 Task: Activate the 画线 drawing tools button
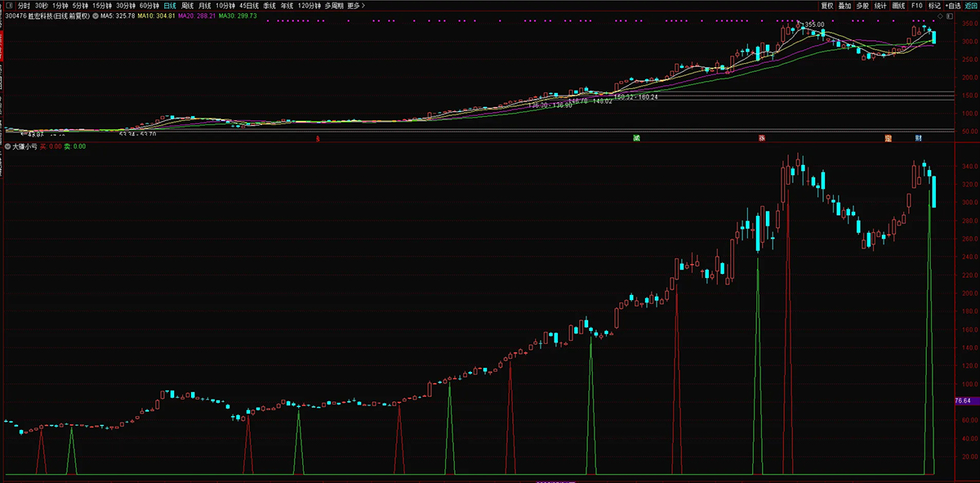click(898, 5)
